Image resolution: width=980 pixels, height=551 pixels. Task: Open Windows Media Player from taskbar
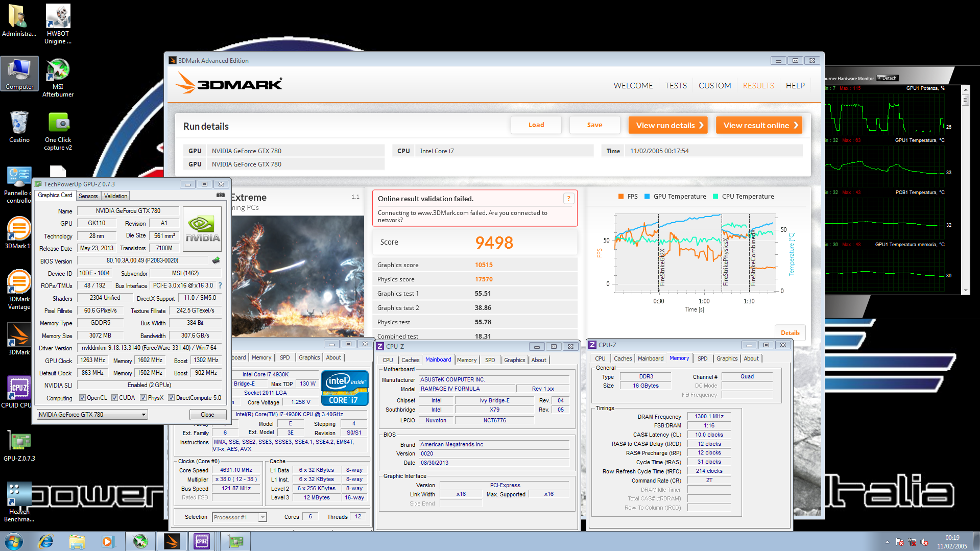click(x=107, y=541)
